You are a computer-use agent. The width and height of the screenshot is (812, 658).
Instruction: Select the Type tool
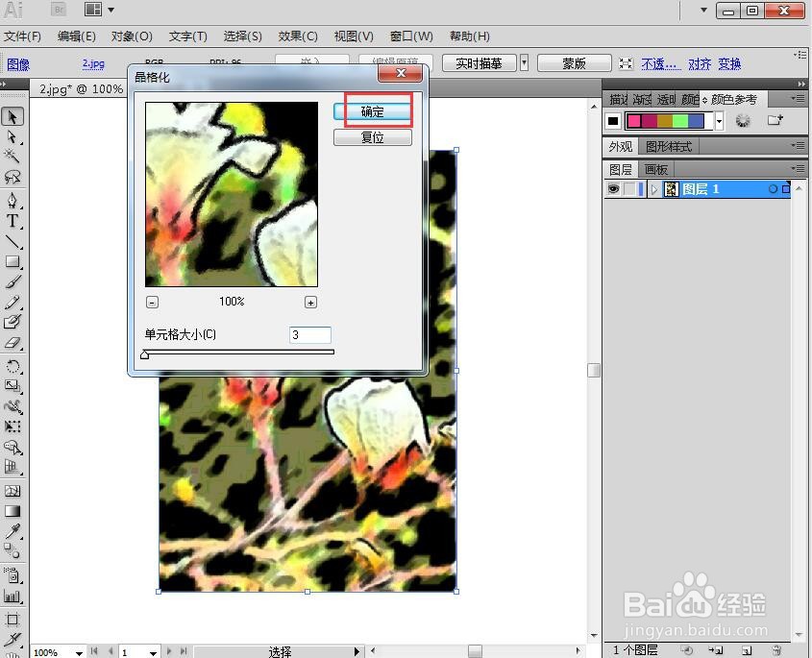12,221
